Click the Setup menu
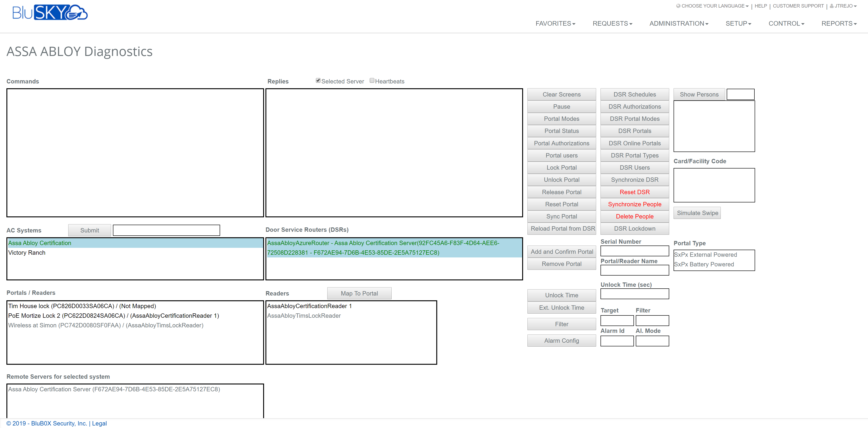 (x=738, y=24)
